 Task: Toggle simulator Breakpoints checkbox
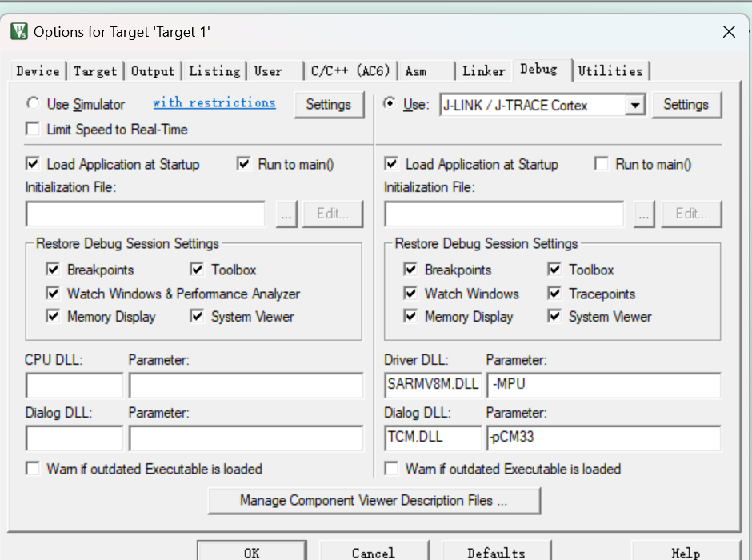point(53,270)
